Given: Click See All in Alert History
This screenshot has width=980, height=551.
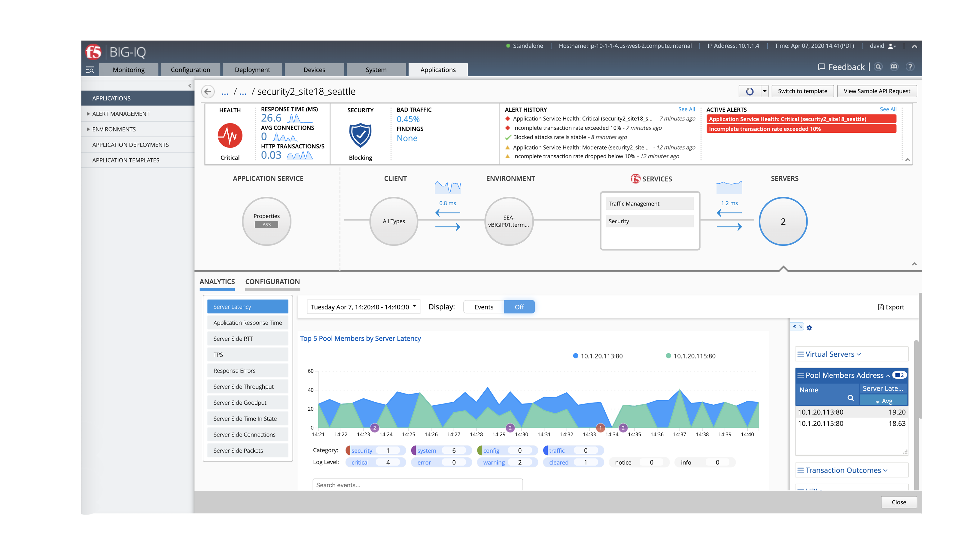Looking at the screenshot, I should tap(686, 109).
